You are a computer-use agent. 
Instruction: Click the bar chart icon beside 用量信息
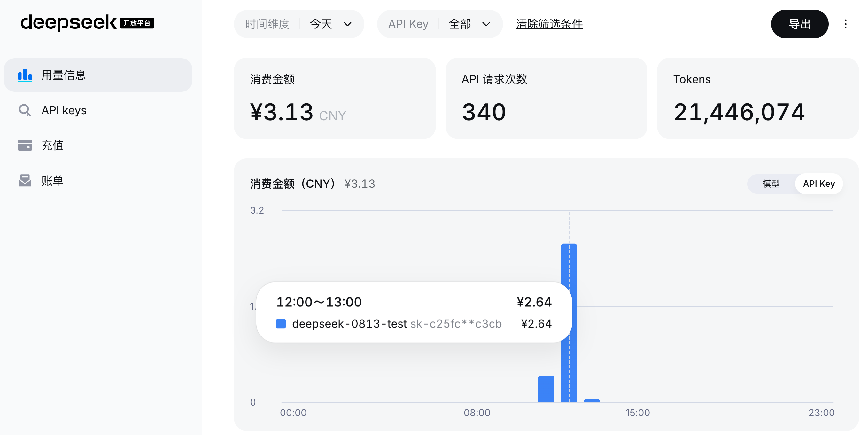(x=25, y=75)
